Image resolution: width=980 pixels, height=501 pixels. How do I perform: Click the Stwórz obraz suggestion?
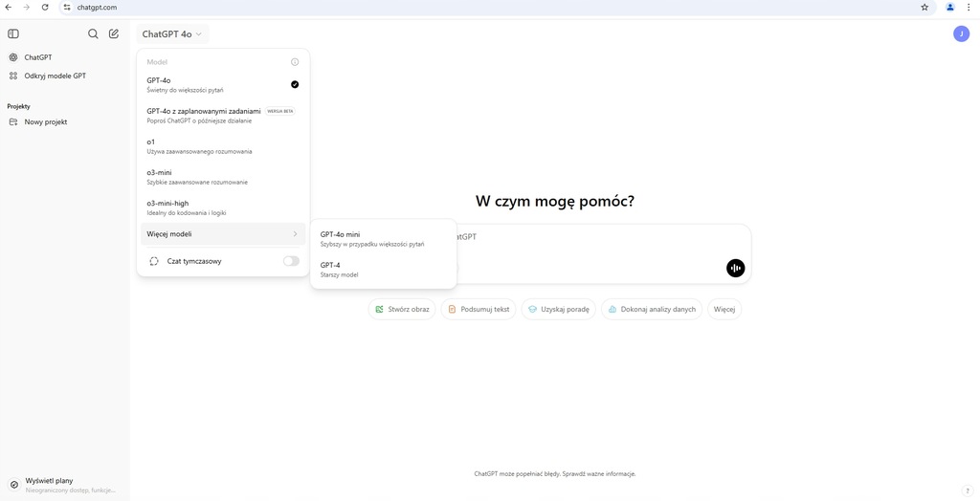pyautogui.click(x=402, y=309)
